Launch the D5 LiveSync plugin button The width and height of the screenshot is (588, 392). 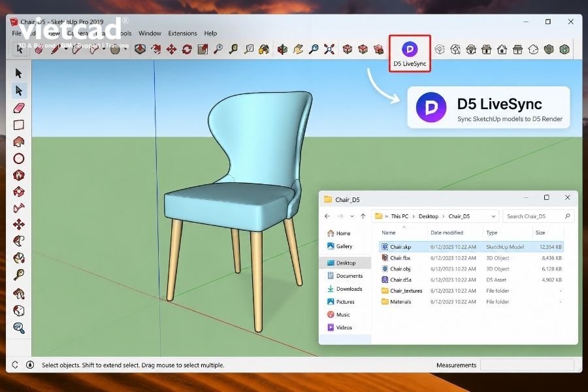click(x=410, y=54)
